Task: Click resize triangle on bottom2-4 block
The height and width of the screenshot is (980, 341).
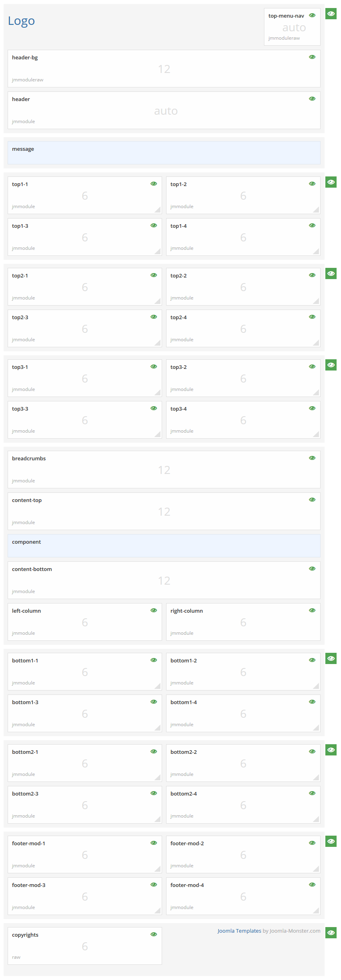Action: click(x=317, y=820)
